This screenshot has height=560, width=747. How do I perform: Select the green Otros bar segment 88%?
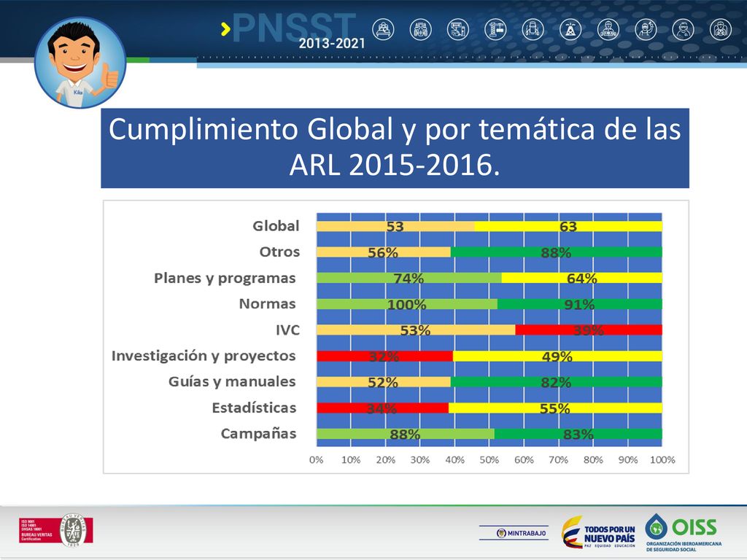click(x=557, y=252)
